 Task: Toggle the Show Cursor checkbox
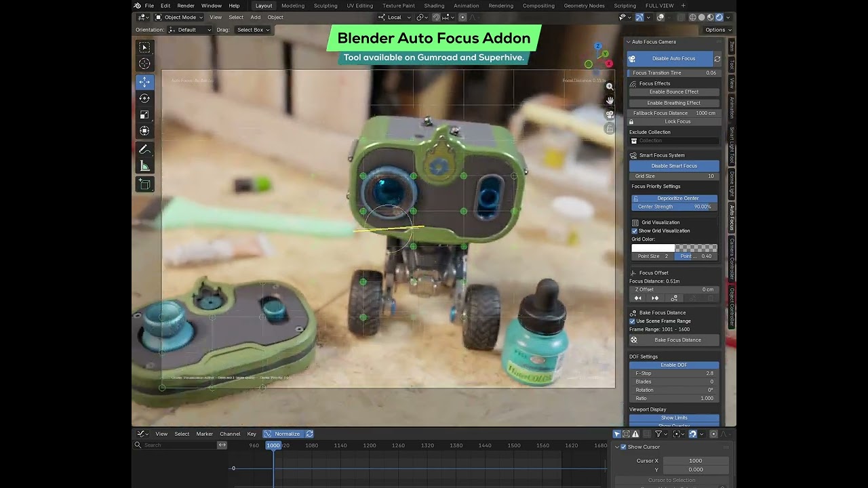tap(623, 447)
